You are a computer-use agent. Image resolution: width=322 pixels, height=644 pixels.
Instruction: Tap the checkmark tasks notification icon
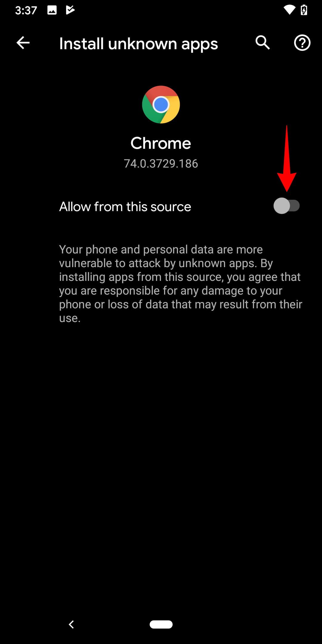point(70,10)
